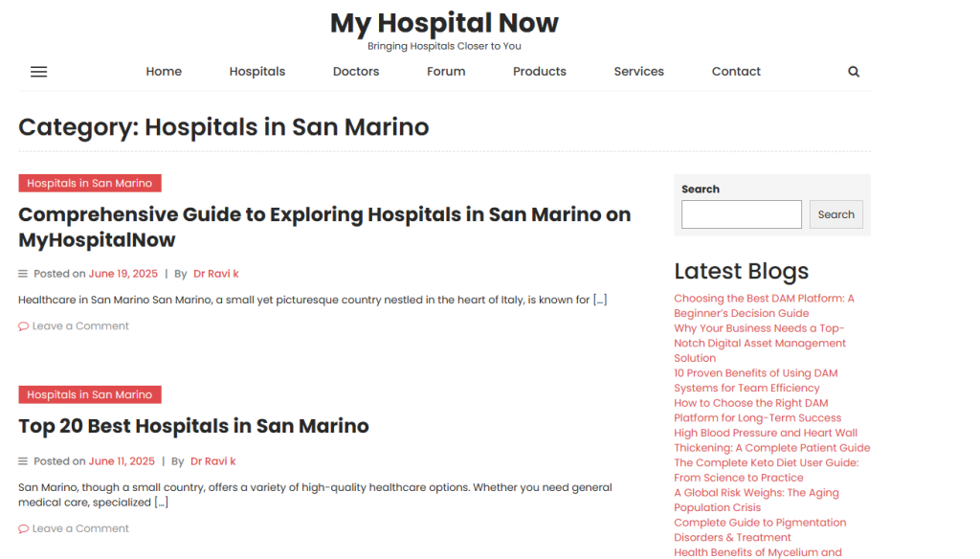Open the Products menu item
Viewport: 980px width, 559px height.
click(540, 71)
